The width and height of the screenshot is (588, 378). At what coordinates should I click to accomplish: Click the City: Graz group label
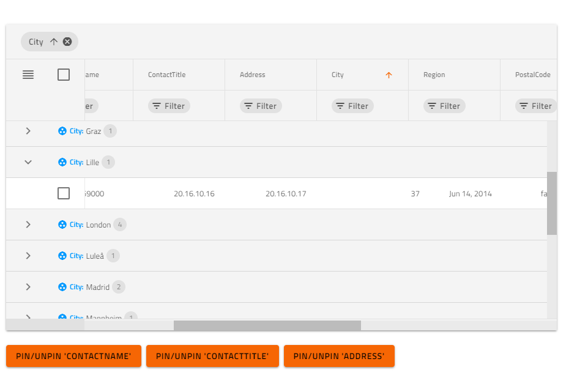86,131
